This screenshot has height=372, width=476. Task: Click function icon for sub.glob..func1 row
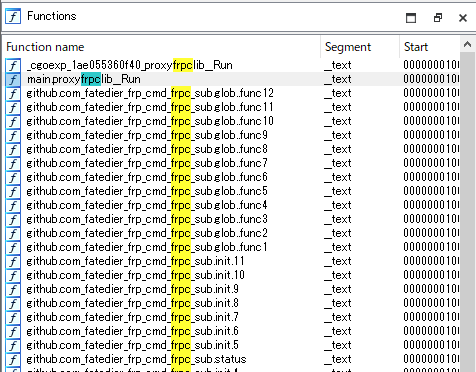pos(13,247)
